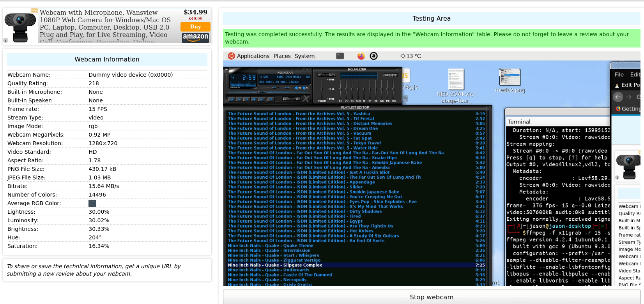Click the Bitrate value 15.64 MB/s
This screenshot has width=644, height=304.
tap(104, 186)
